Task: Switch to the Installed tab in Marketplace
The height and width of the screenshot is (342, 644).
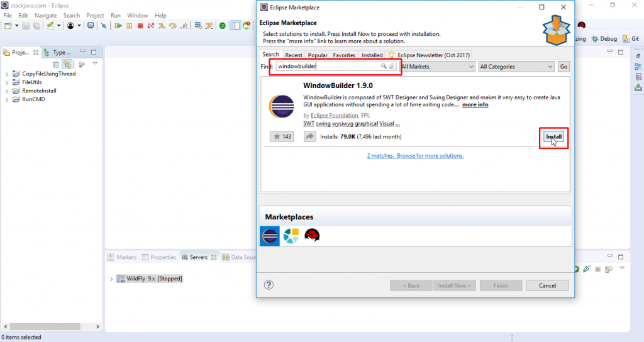Action: (x=372, y=55)
